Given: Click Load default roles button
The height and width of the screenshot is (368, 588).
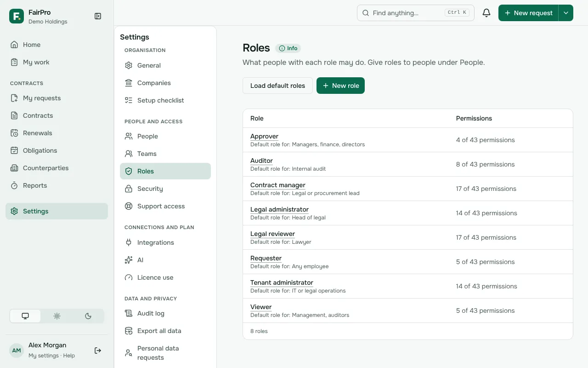Looking at the screenshot, I should click(277, 86).
